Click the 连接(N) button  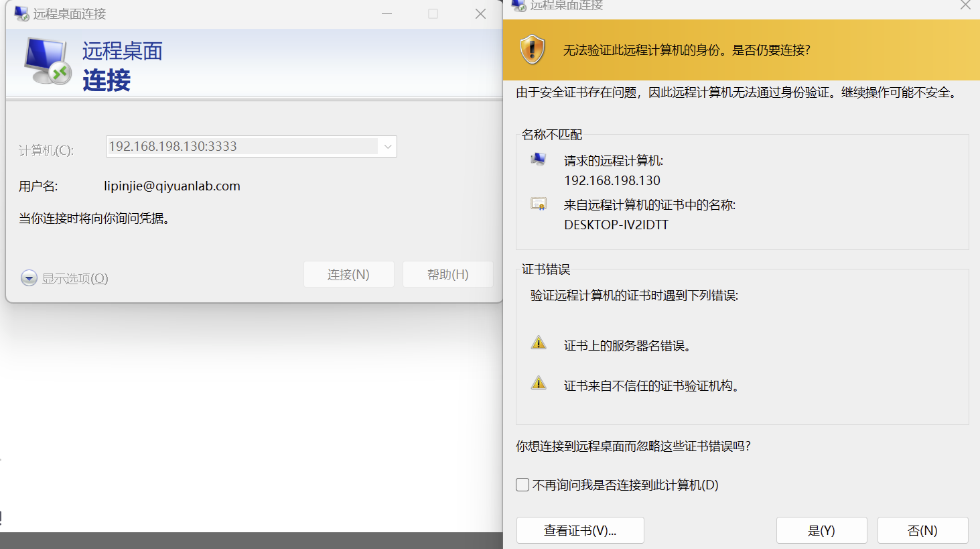click(x=348, y=274)
